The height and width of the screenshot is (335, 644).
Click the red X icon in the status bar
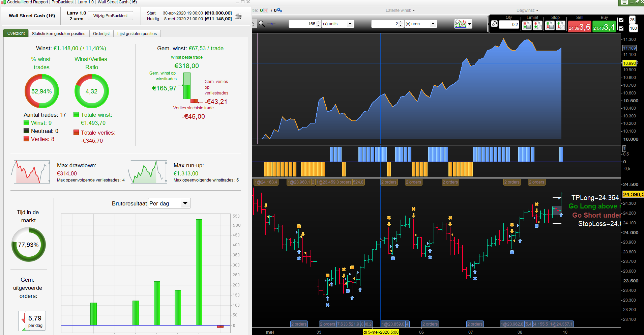(266, 10)
